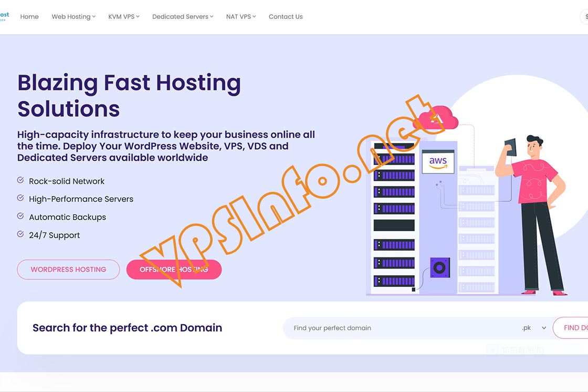The height and width of the screenshot is (392, 588).
Task: Expand the Web Hosting menu
Action: click(73, 16)
